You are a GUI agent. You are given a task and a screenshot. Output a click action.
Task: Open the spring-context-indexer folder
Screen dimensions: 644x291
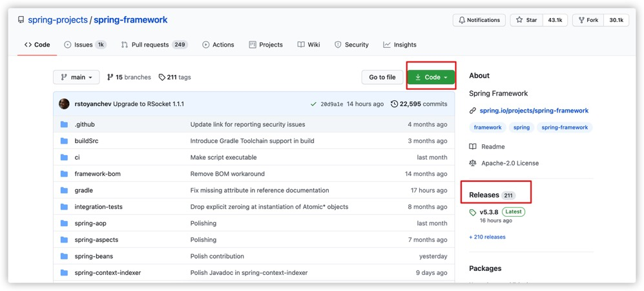[x=108, y=272]
